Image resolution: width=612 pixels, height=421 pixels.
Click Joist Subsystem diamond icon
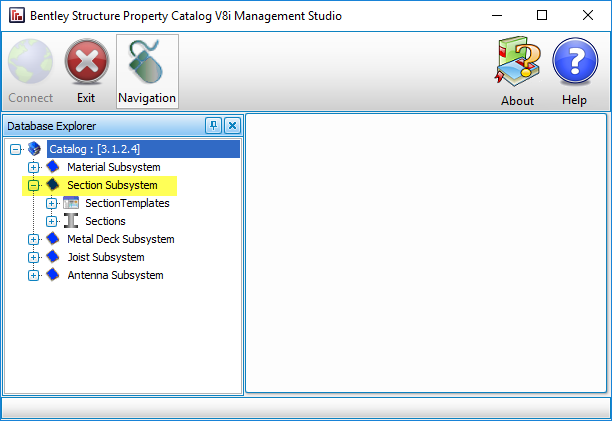pos(53,256)
